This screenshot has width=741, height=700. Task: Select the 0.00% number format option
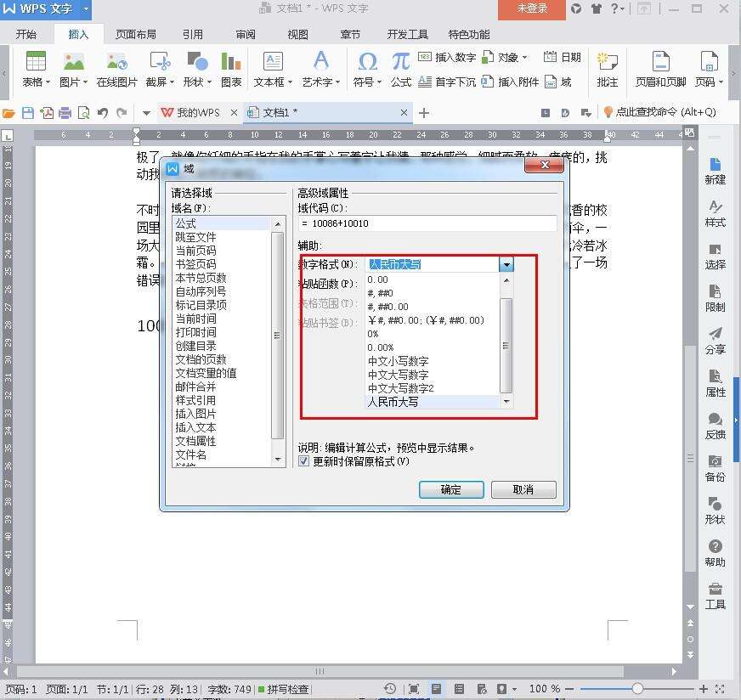tap(380, 347)
